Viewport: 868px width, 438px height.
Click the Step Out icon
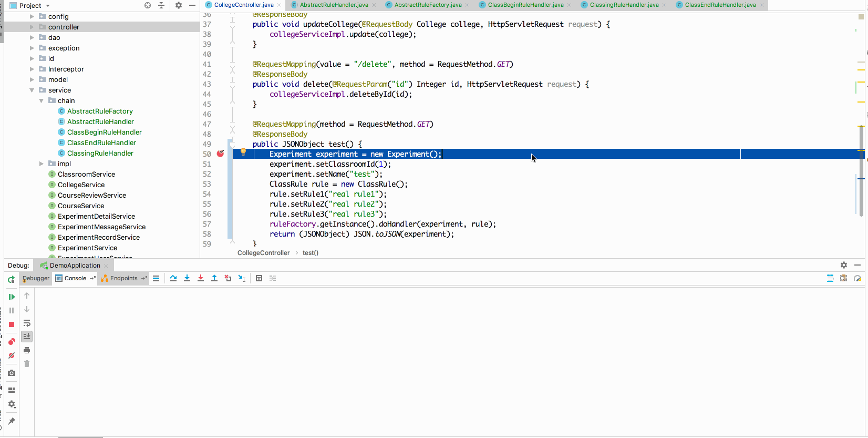point(214,278)
